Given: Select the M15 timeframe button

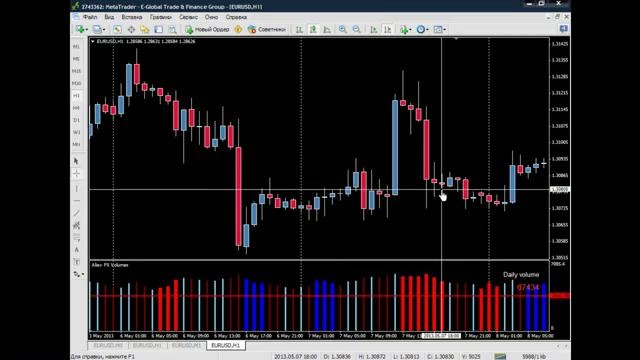Looking at the screenshot, I should tap(76, 71).
